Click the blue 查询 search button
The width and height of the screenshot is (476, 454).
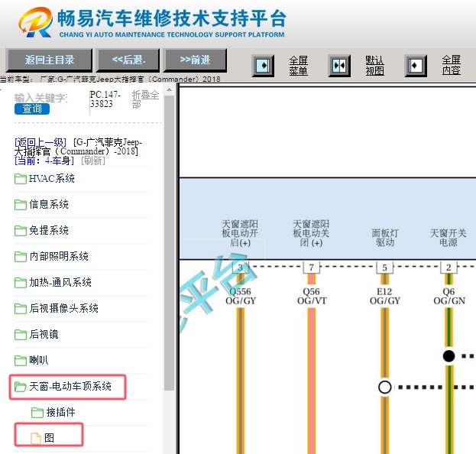pyautogui.click(x=32, y=109)
